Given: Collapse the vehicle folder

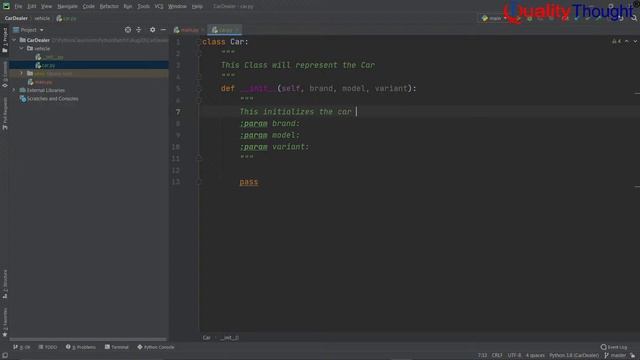Looking at the screenshot, I should coord(22,48).
